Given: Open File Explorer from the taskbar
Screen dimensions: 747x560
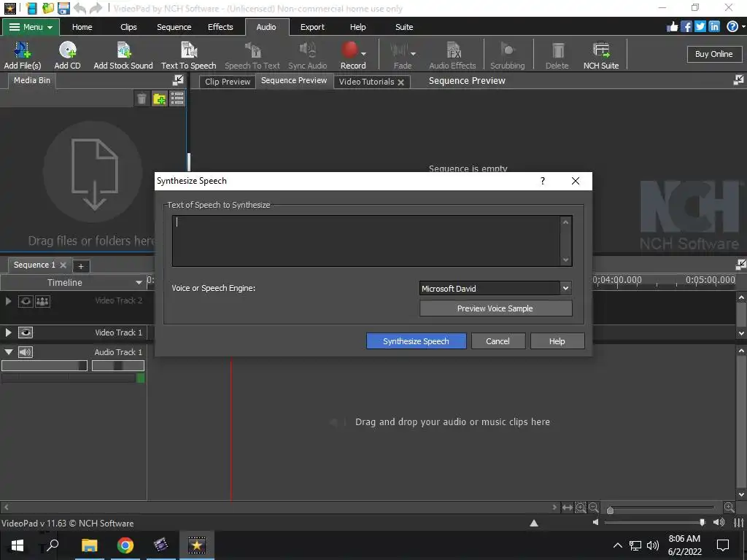Looking at the screenshot, I should pos(89,545).
